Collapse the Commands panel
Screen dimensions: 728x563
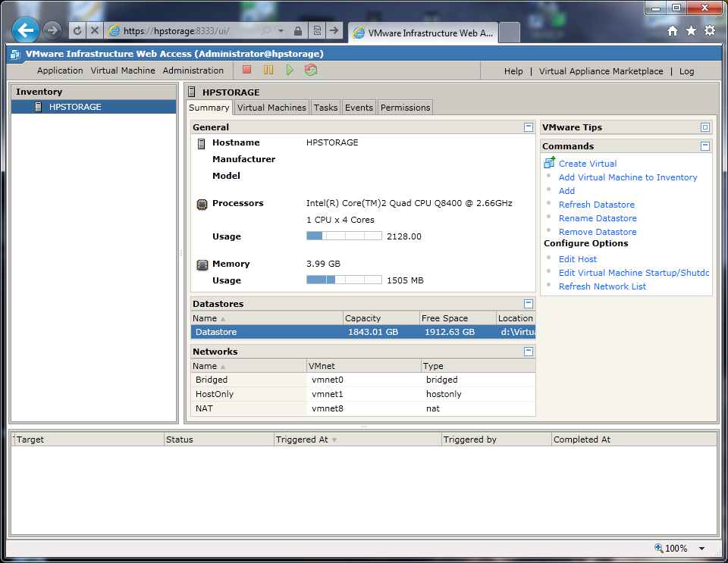[x=705, y=146]
